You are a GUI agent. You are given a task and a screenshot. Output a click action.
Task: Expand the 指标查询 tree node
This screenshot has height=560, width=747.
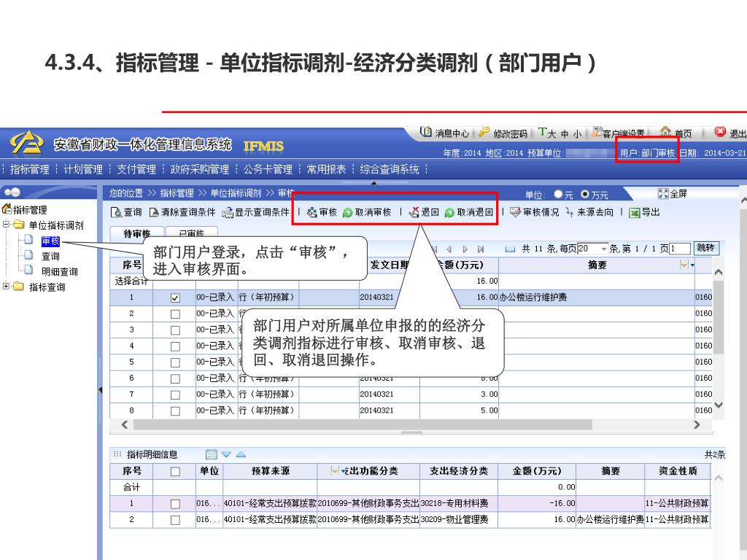[x=6, y=286]
